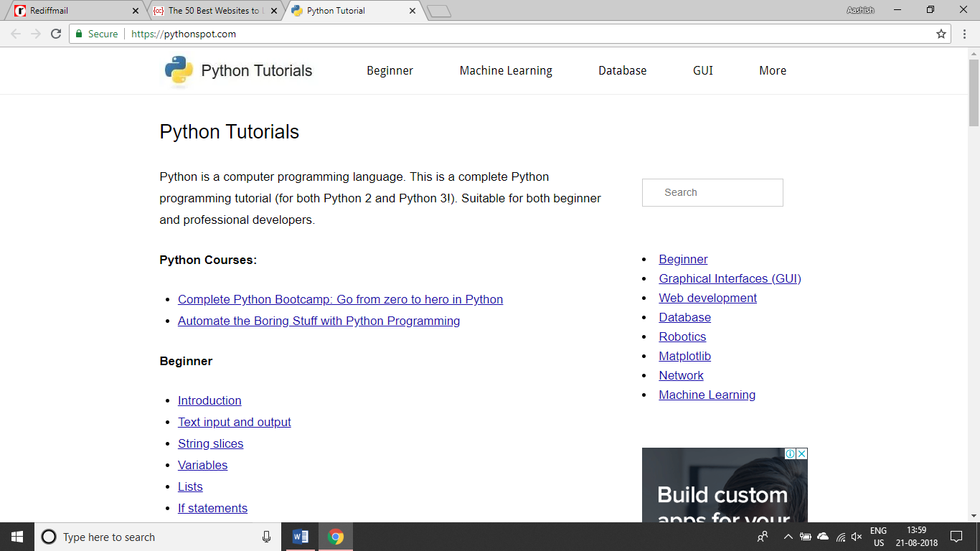Open the Wi-Fi network tray icon

pyautogui.click(x=841, y=537)
